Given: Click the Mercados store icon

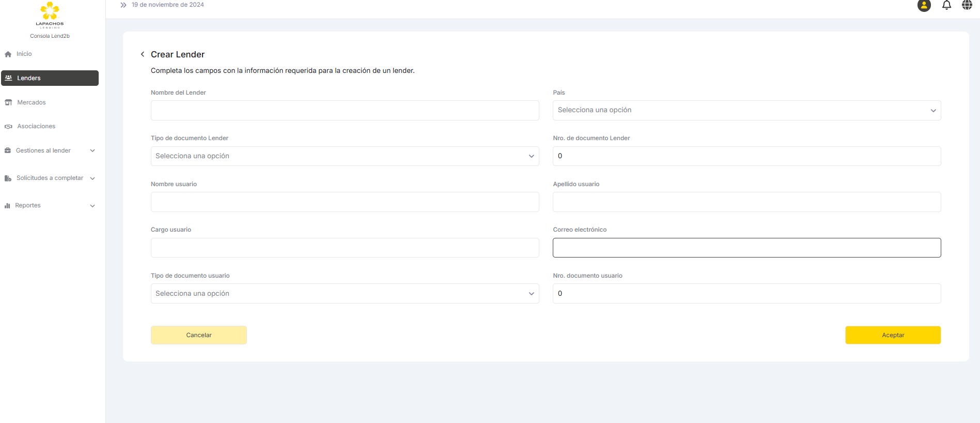Looking at the screenshot, I should tap(8, 102).
